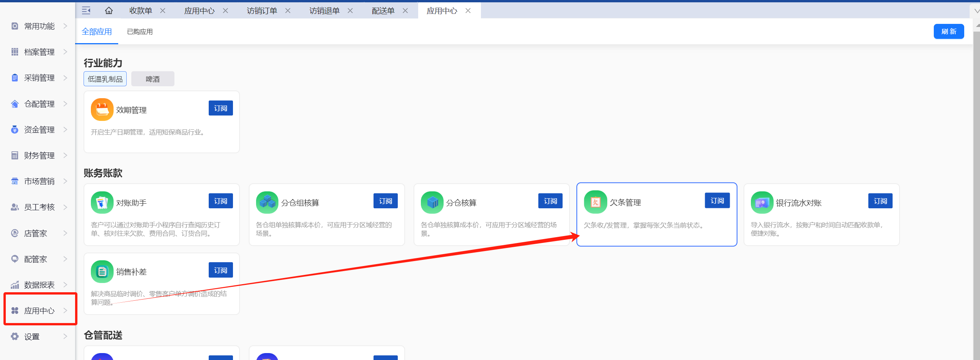Expand the 财务管理 sidebar menu

pyautogui.click(x=39, y=156)
